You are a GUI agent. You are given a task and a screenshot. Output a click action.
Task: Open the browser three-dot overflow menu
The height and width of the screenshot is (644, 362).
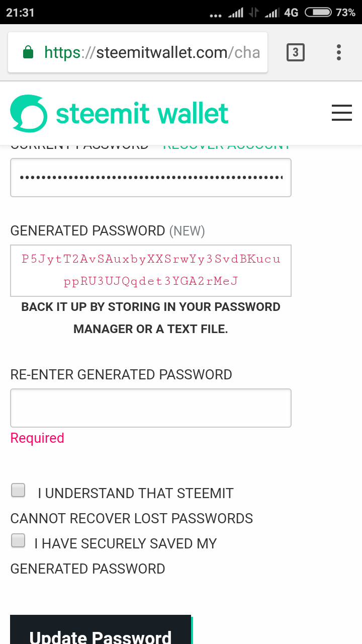[x=339, y=52]
